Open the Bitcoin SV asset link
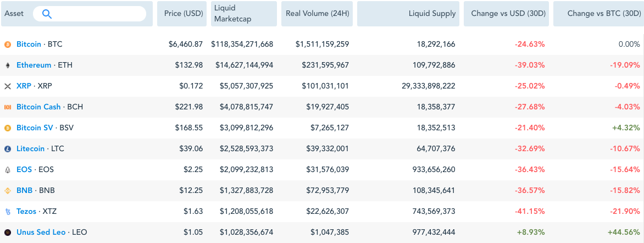Viewport: 644px width, 243px height. click(x=35, y=128)
